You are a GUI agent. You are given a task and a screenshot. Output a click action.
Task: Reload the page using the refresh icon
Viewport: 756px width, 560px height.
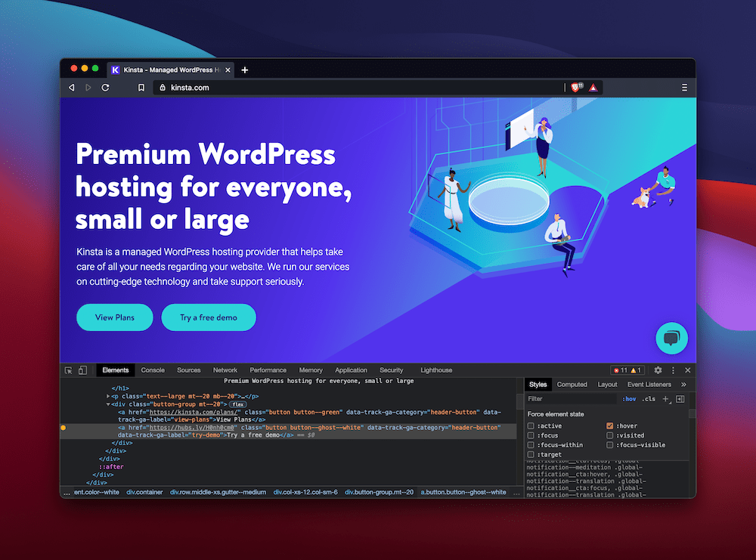tap(105, 88)
